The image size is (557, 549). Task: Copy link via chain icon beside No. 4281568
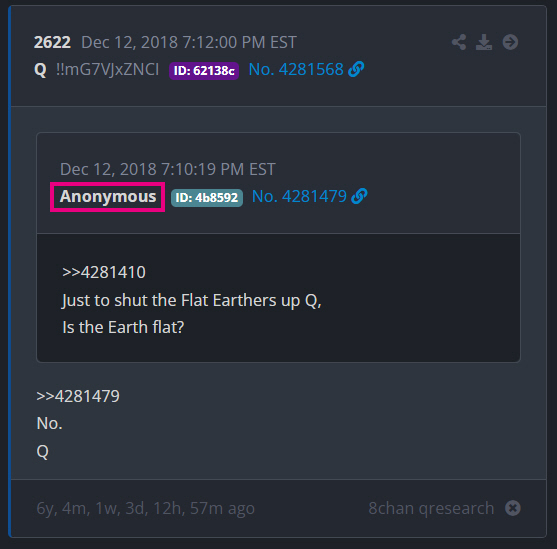(x=356, y=69)
